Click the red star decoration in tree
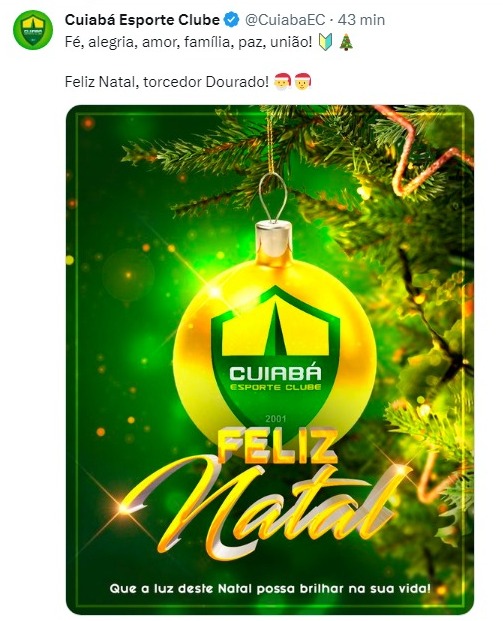Viewport: 503px width, 621px height. (x=424, y=152)
